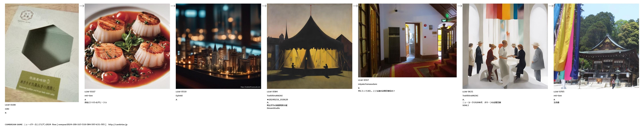Open the scallop and tomato dish thumbnail

coord(127,46)
